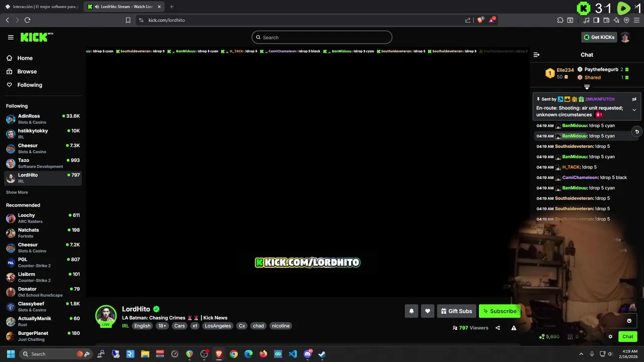Switch to the Interacción tab

(x=41, y=7)
